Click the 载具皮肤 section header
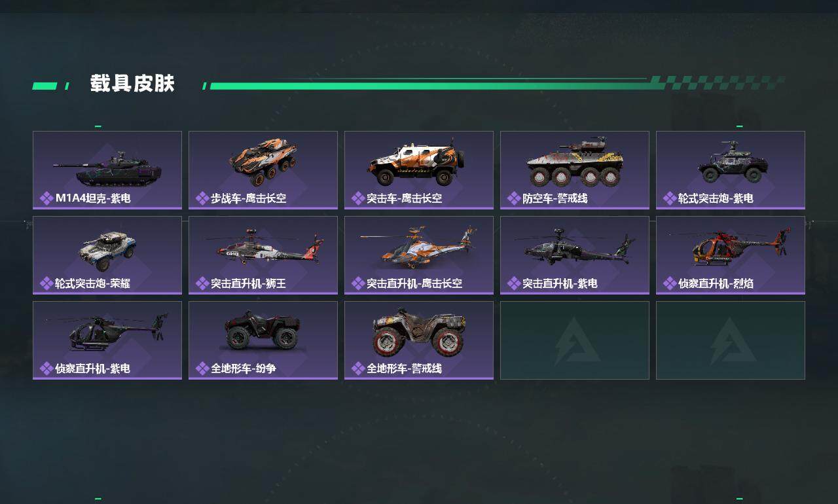This screenshot has width=838, height=504. [132, 84]
